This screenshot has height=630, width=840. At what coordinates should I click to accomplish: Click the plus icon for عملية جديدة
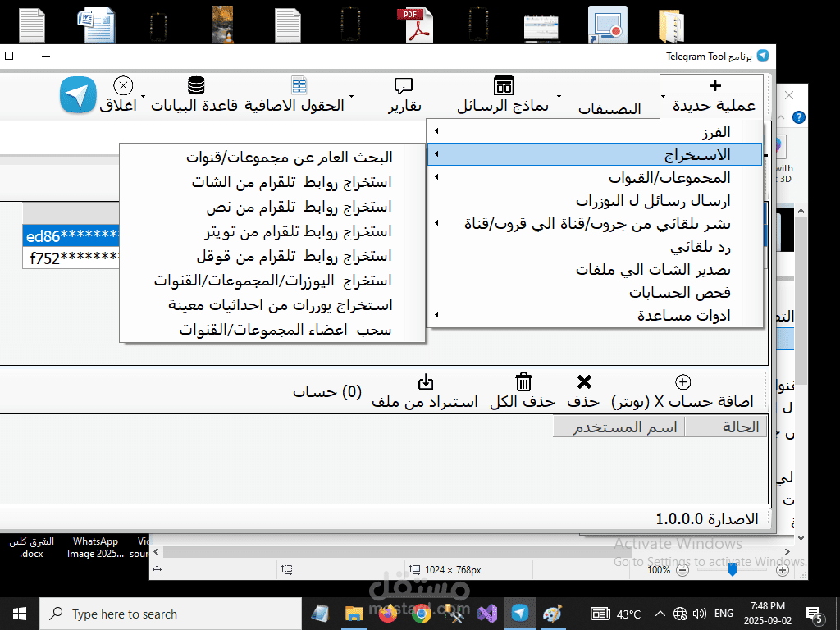click(x=715, y=85)
